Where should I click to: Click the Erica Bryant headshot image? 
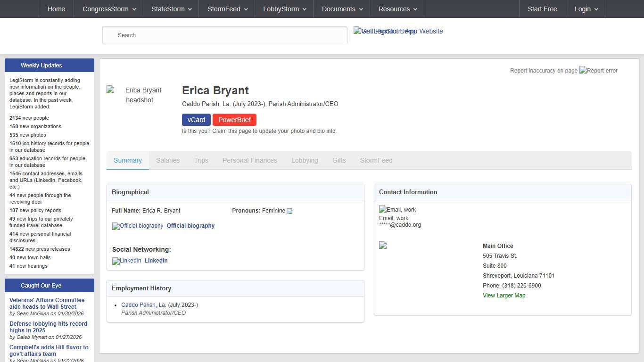click(139, 95)
